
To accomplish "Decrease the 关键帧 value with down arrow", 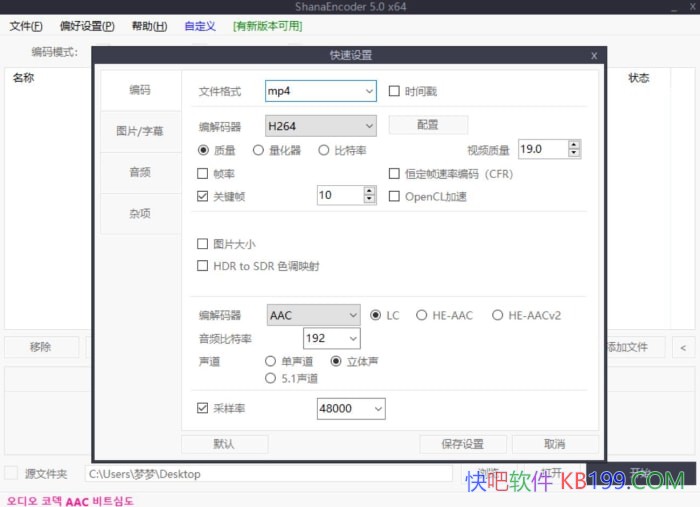I will (370, 201).
